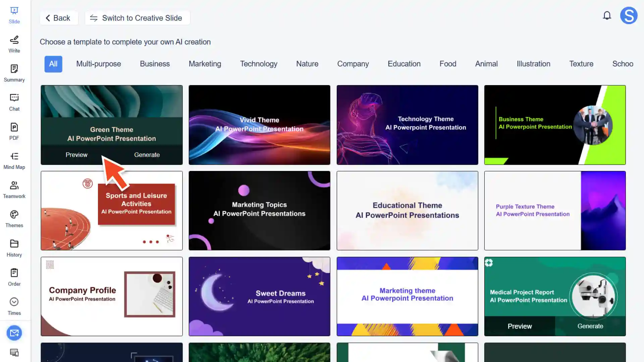Open the PDF tool in sidebar
The width and height of the screenshot is (644, 362).
pos(14,132)
